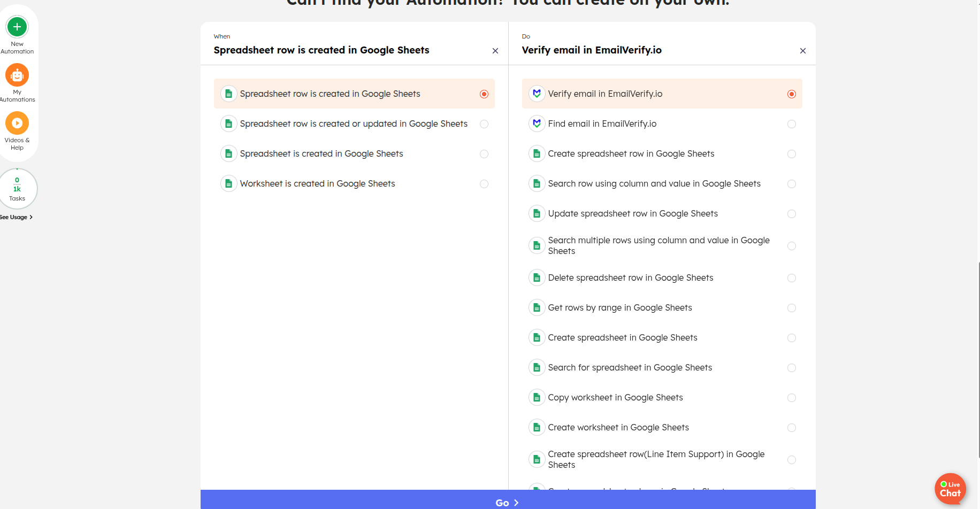The image size is (980, 509).
Task: Choose 'Worksheet is created in Google Sheets' text
Action: 317,184
